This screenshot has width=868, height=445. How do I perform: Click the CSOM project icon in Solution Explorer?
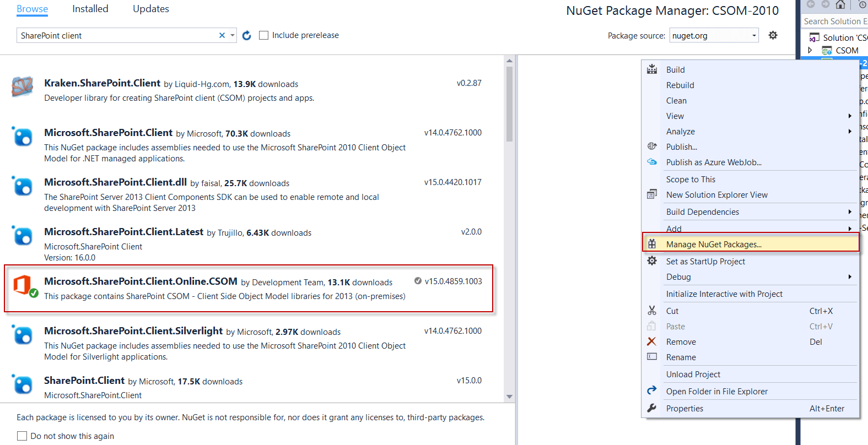pos(827,50)
